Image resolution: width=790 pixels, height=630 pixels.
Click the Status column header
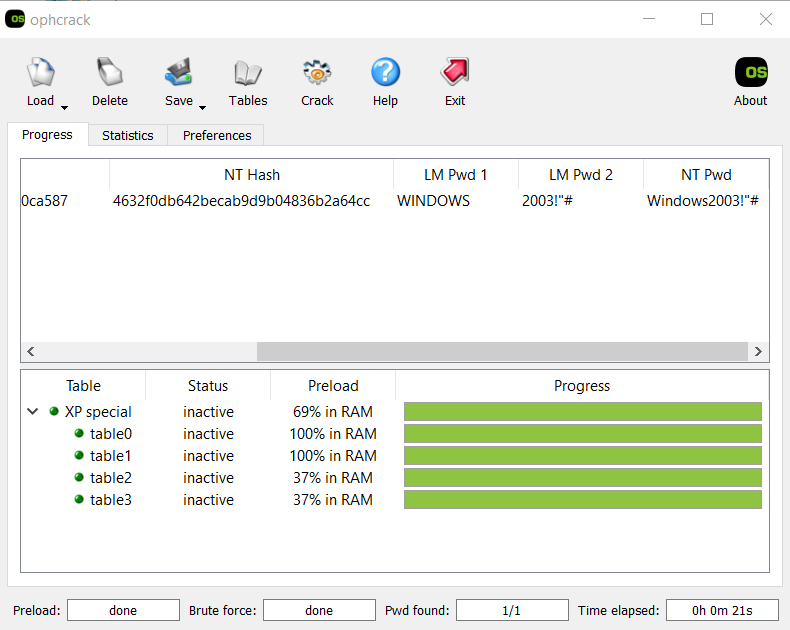(x=208, y=386)
